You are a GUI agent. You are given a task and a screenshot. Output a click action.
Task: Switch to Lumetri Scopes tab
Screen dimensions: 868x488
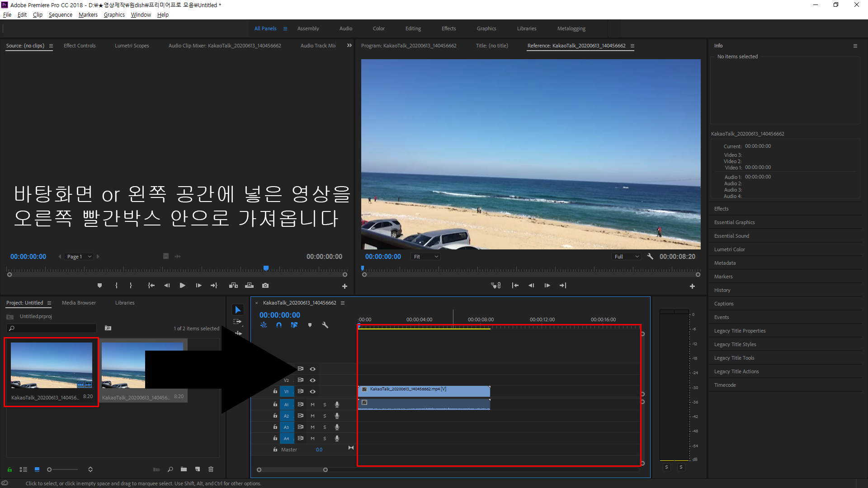coord(132,46)
